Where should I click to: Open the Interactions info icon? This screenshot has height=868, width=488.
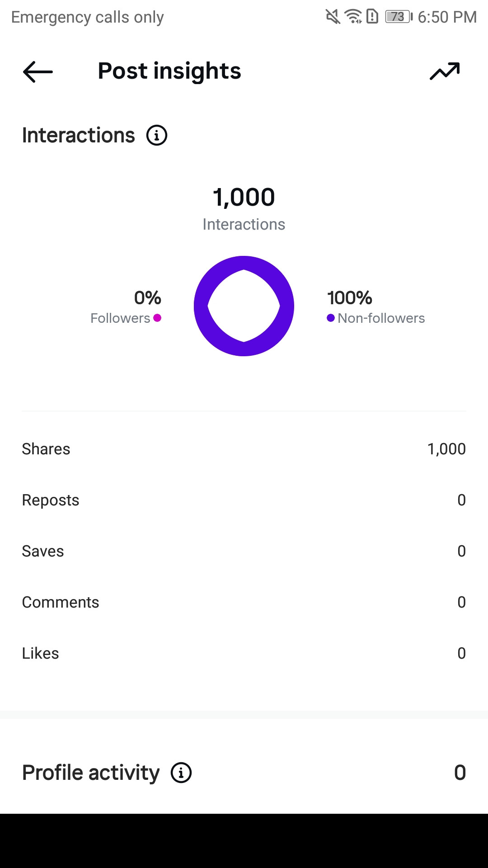(157, 135)
